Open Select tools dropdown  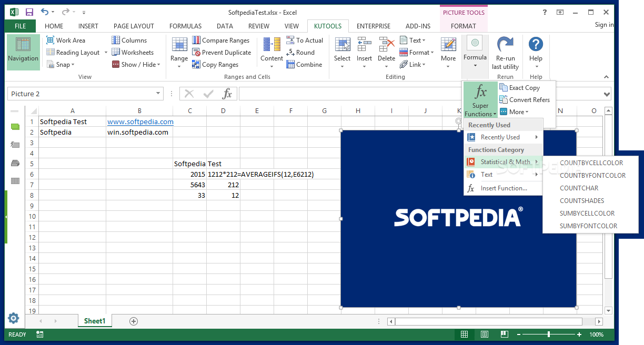click(x=343, y=52)
